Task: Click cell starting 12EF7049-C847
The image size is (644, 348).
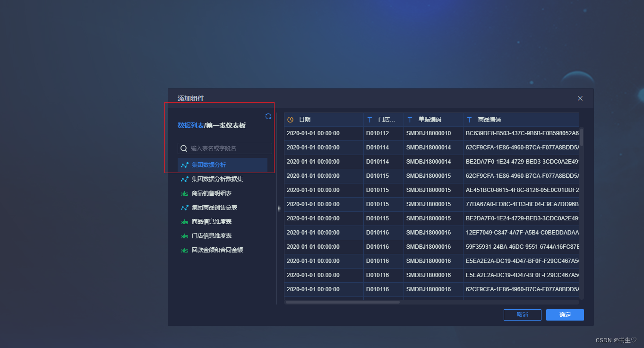Action: pos(521,233)
